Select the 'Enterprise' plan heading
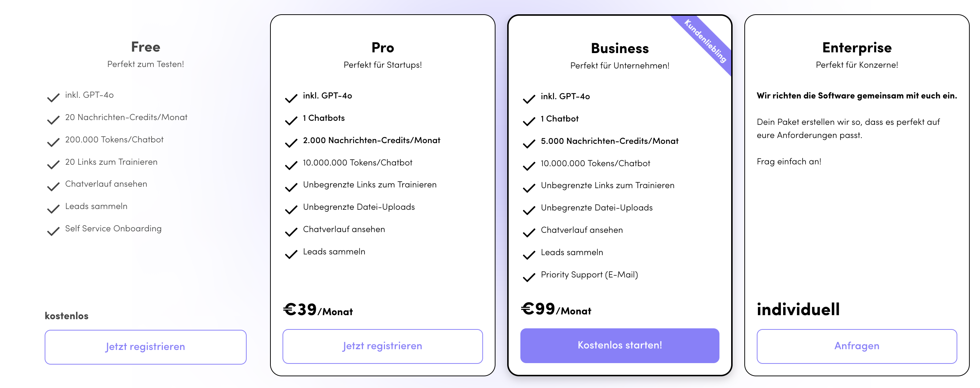Image resolution: width=980 pixels, height=388 pixels. (856, 48)
